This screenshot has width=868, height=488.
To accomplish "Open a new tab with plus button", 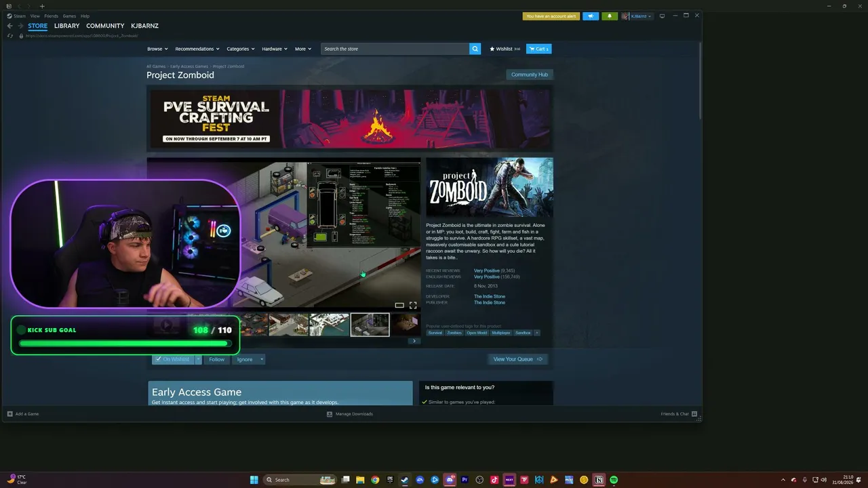I will (x=42, y=6).
